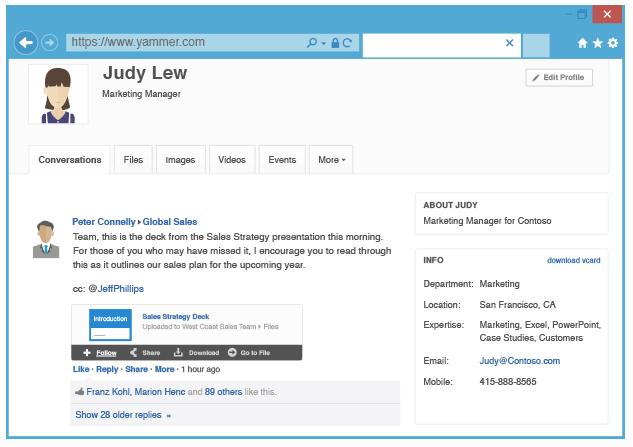Image resolution: width=633 pixels, height=447 pixels.
Task: Click the browser restore window button
Action: (582, 14)
